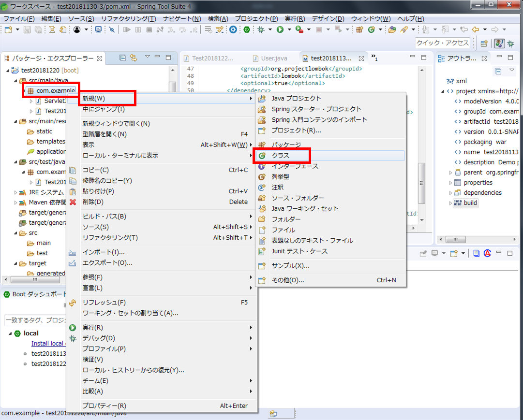Collapse the test20181220 project tree node

pyautogui.click(x=8, y=71)
